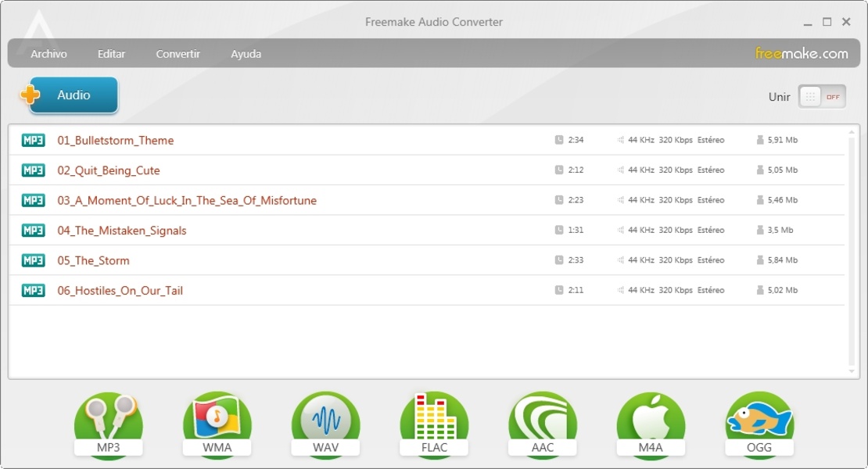Click the 5,46 Mb file size
868x469 pixels.
[x=783, y=199]
